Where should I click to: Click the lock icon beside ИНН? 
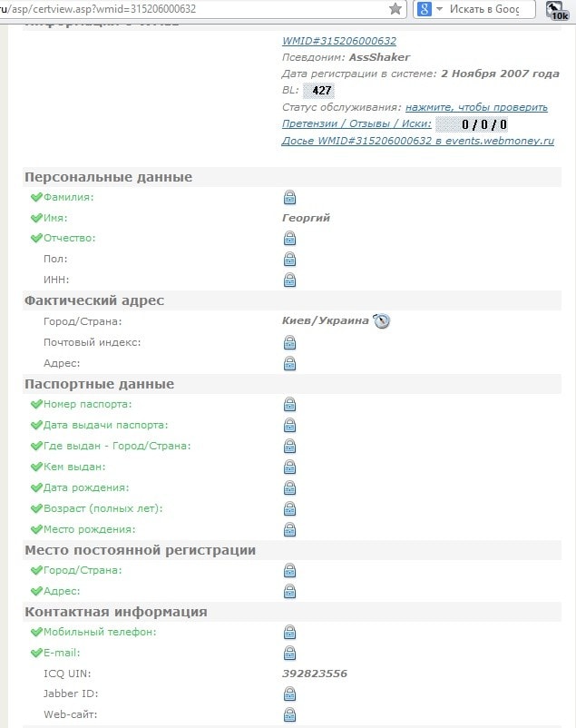click(x=289, y=280)
